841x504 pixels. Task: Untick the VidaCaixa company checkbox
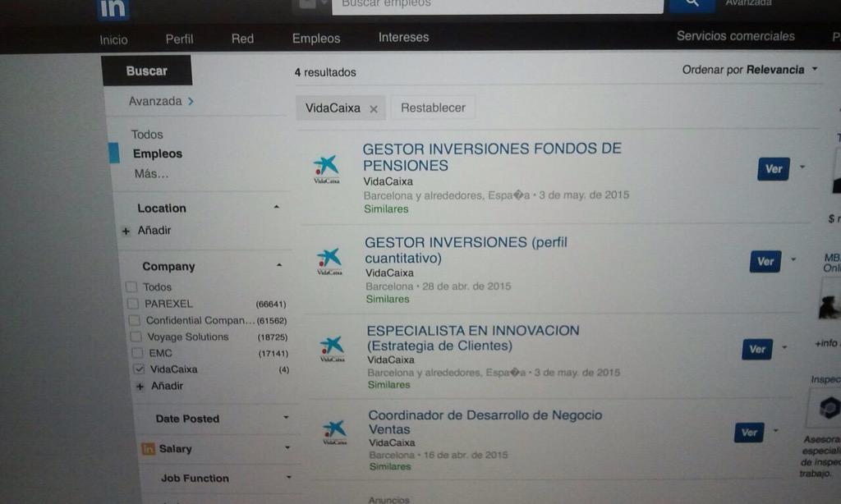[x=139, y=369]
